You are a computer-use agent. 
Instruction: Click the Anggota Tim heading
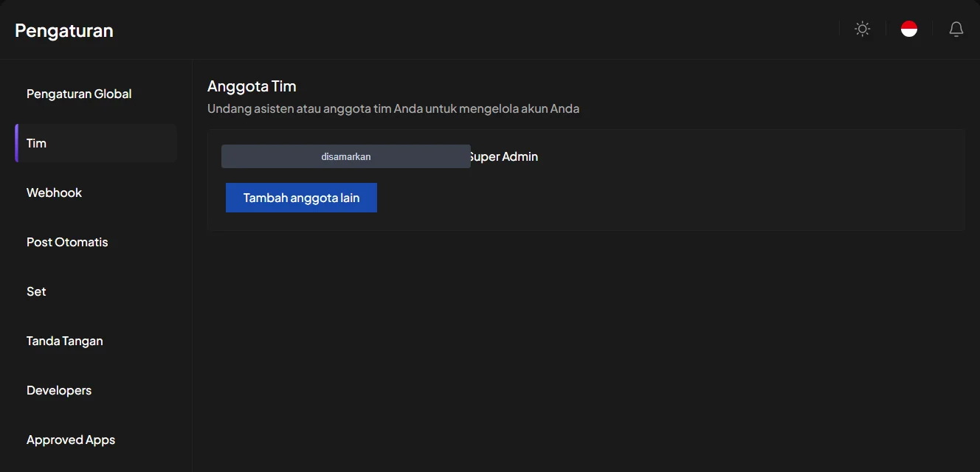pos(252,86)
